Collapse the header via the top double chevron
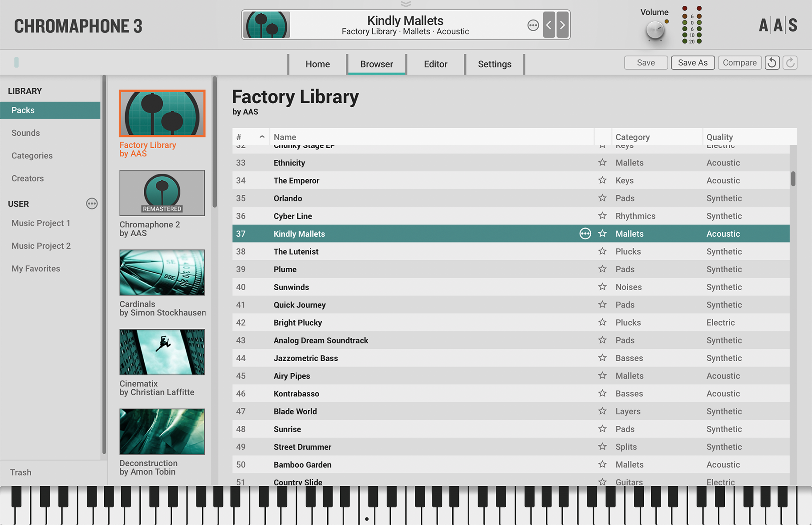The image size is (812, 525). pos(406,4)
